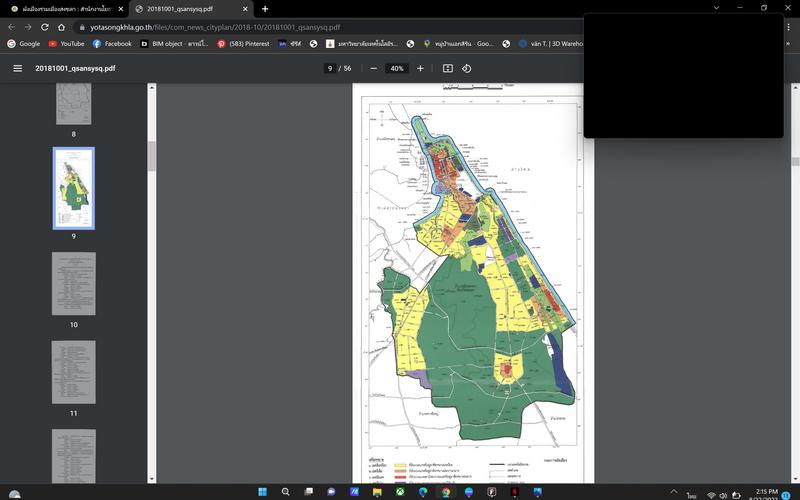This screenshot has height=500, width=800.
Task: Open page 11 thumbnail
Action: [73, 372]
